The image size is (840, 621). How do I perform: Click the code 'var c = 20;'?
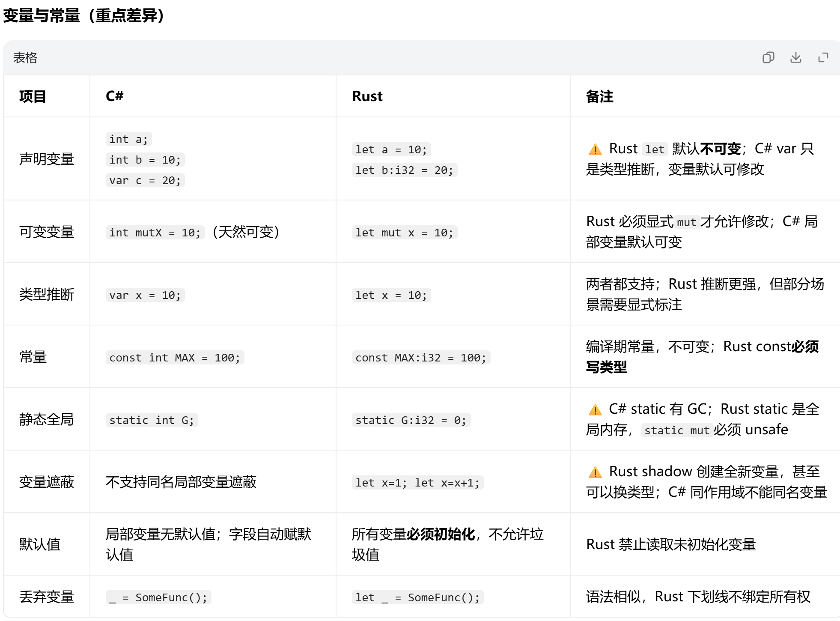coord(145,180)
